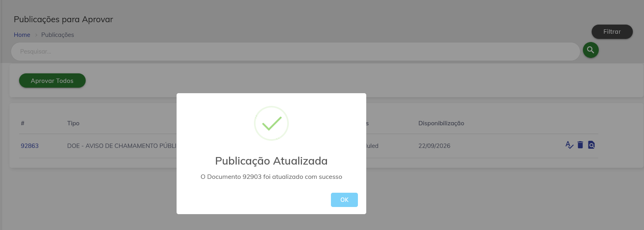The height and width of the screenshot is (230, 644).
Task: Click the Publicações para Aprovar page heading
Action: click(x=63, y=19)
